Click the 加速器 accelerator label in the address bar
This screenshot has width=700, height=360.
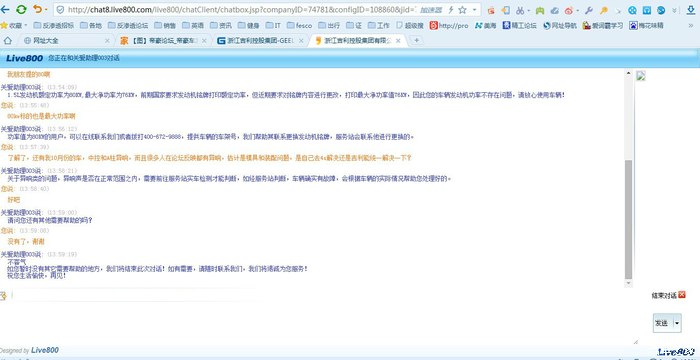(x=431, y=9)
